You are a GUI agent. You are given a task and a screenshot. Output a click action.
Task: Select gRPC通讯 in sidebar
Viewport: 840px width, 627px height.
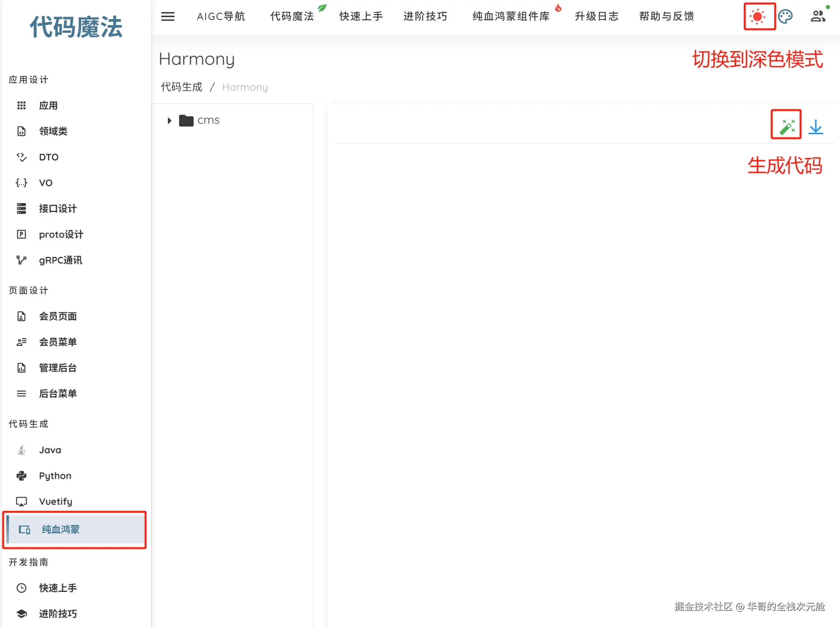coord(61,260)
